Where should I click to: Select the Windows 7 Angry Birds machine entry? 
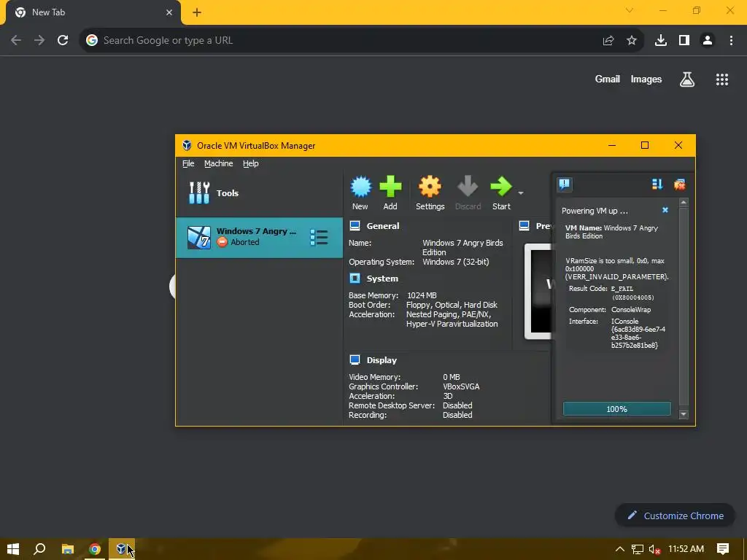260,238
